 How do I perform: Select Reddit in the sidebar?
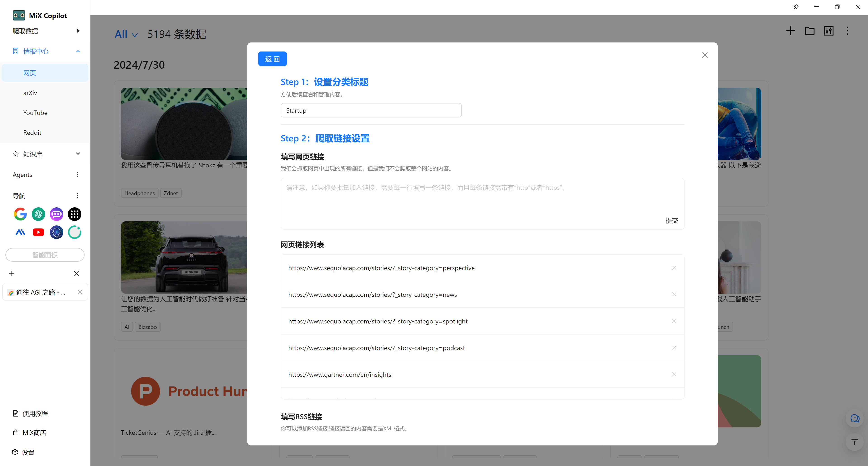coord(32,133)
